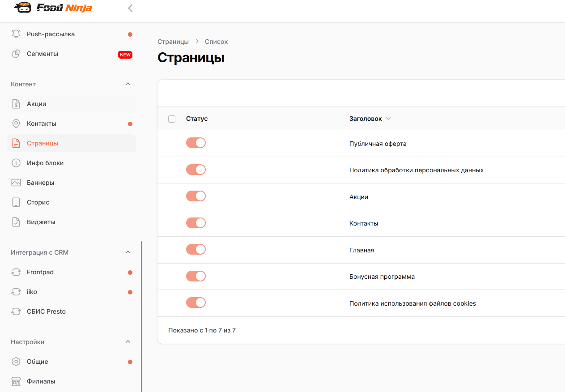Click the Инфо блоки info circle icon
Image resolution: width=565 pixels, height=392 pixels.
pos(16,163)
